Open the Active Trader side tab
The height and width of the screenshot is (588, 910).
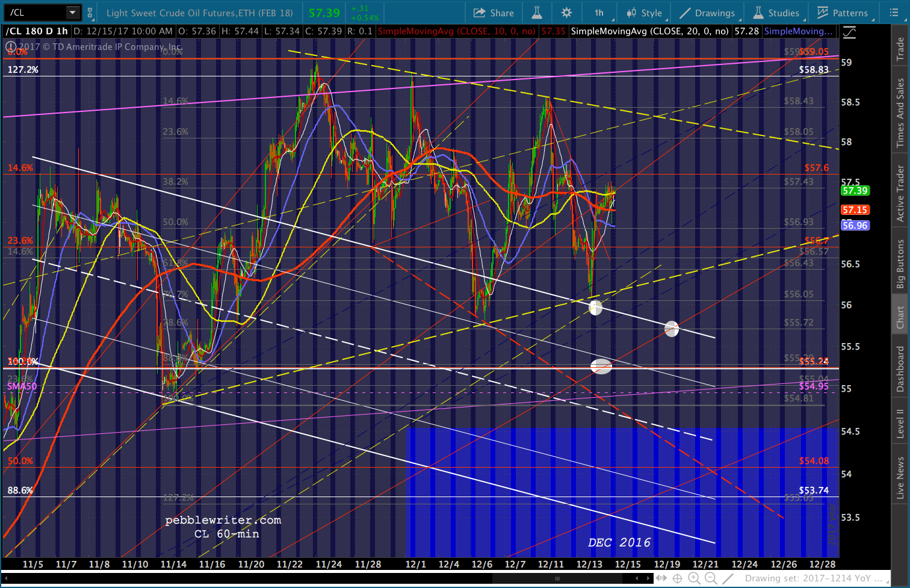coord(900,193)
